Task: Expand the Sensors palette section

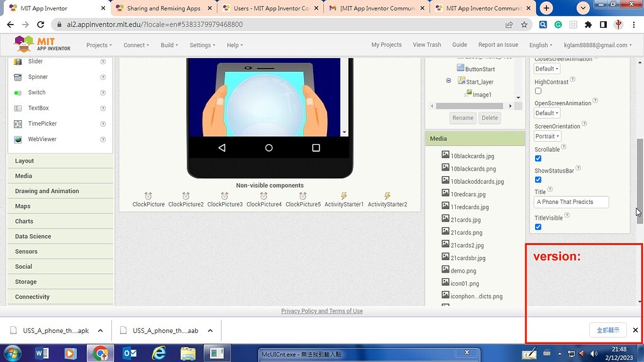Action: pyautogui.click(x=60, y=251)
